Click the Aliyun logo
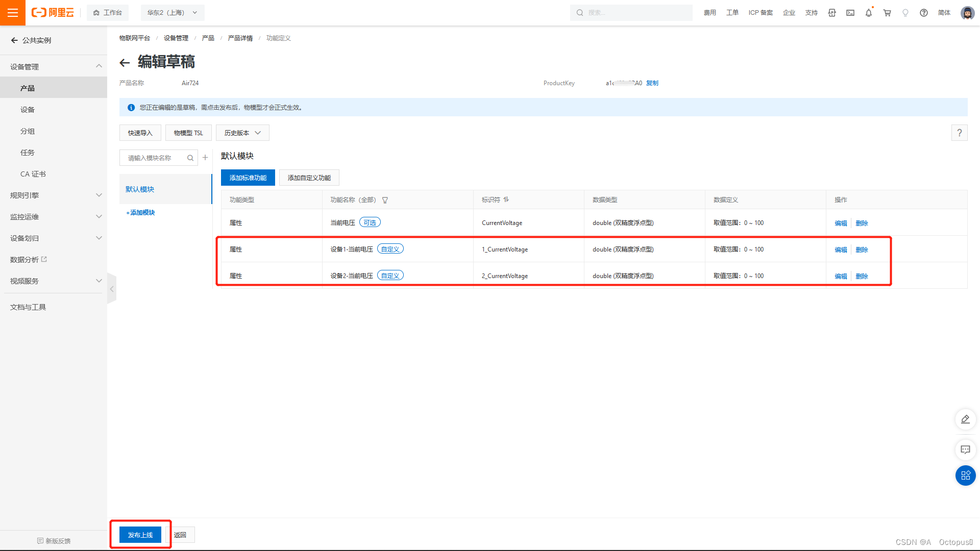This screenshot has height=551, width=980. (x=53, y=13)
